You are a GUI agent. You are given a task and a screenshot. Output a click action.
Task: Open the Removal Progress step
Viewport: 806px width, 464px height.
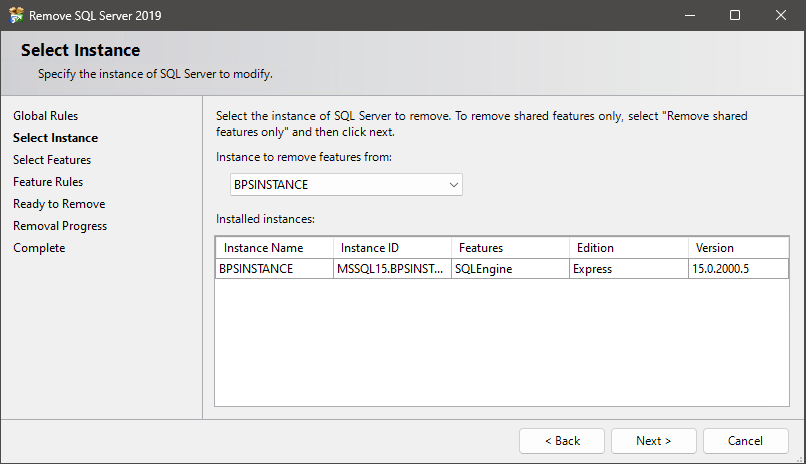click(x=60, y=226)
